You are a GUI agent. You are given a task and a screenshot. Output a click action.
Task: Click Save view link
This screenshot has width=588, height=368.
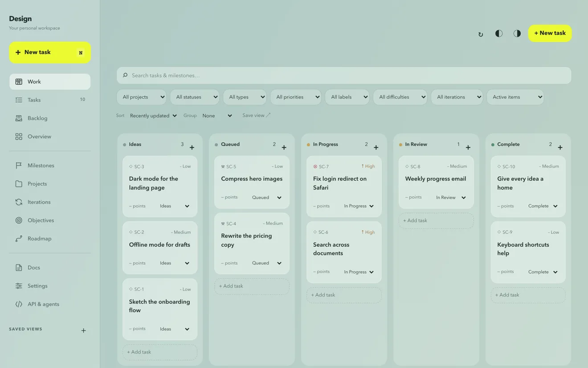coord(256,116)
